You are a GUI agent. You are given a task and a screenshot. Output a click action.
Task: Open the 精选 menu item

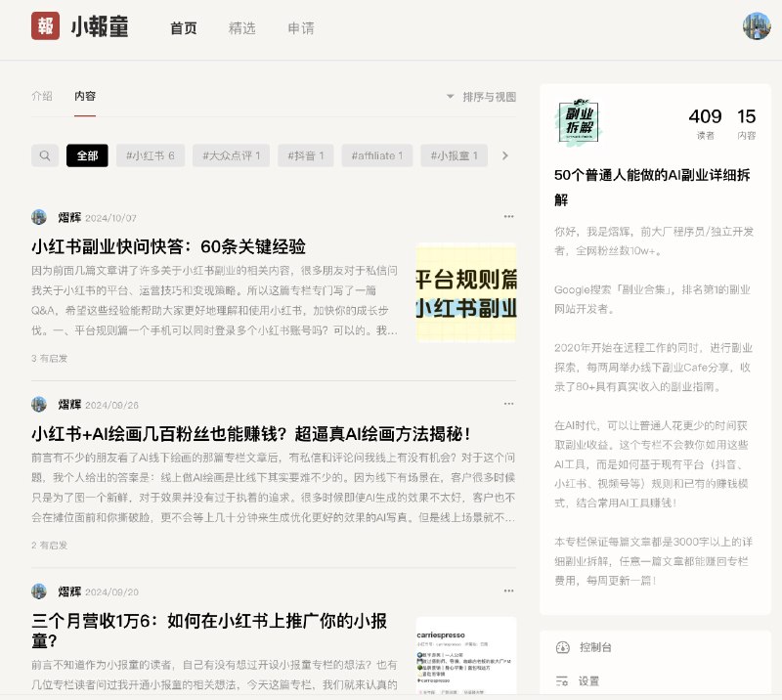click(x=240, y=28)
